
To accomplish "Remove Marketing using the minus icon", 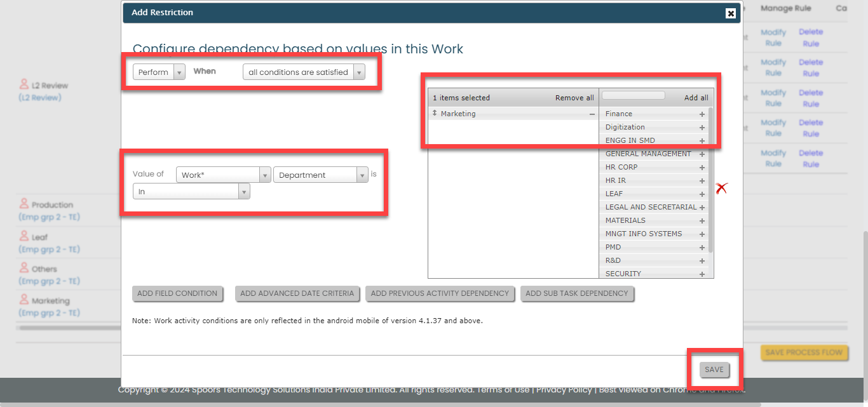I will pos(592,114).
